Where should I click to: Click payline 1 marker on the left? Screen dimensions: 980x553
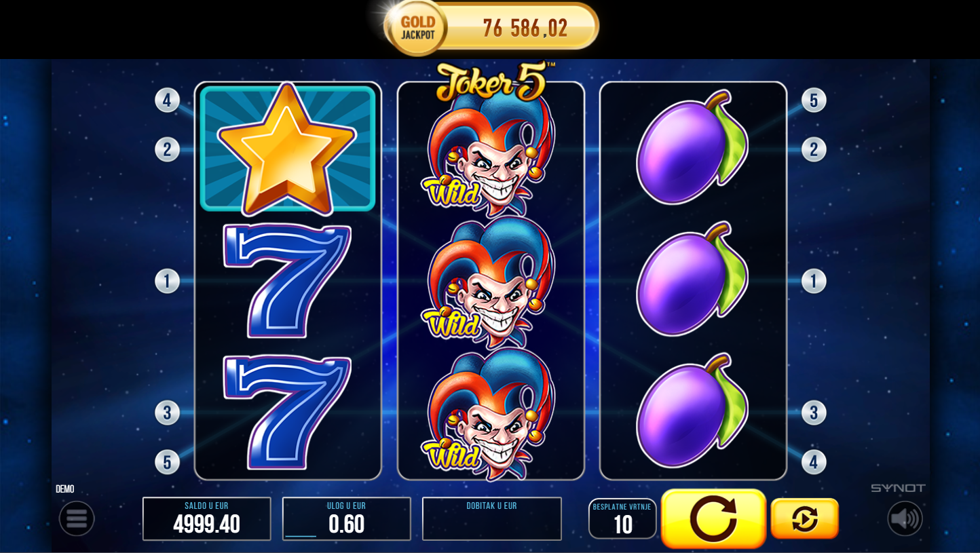(x=167, y=281)
